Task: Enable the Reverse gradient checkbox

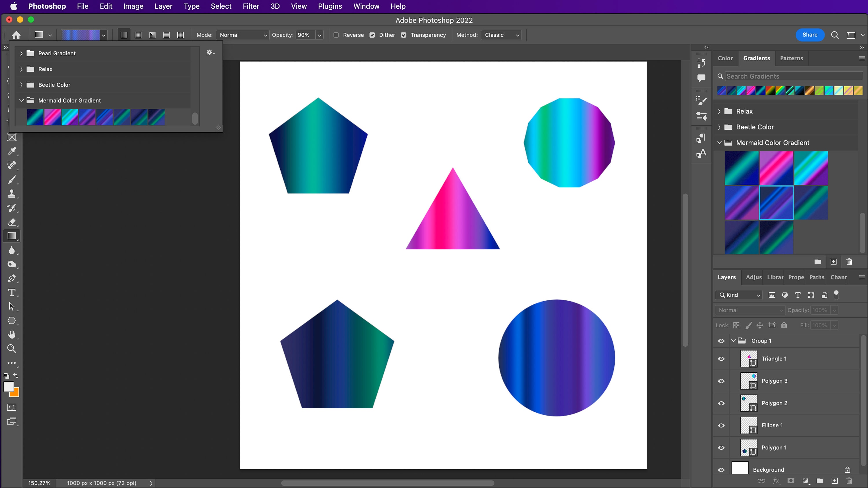Action: pyautogui.click(x=336, y=35)
